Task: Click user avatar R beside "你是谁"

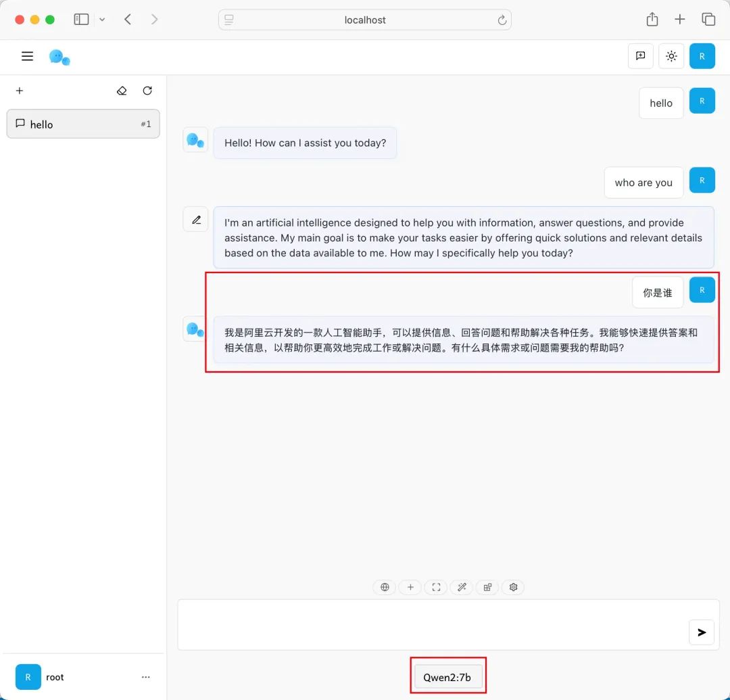Action: [702, 289]
